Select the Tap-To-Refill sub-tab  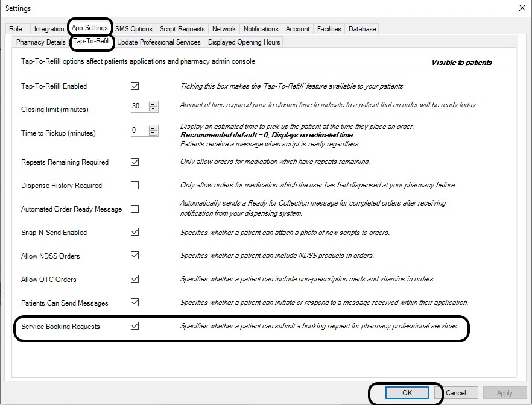click(x=92, y=41)
